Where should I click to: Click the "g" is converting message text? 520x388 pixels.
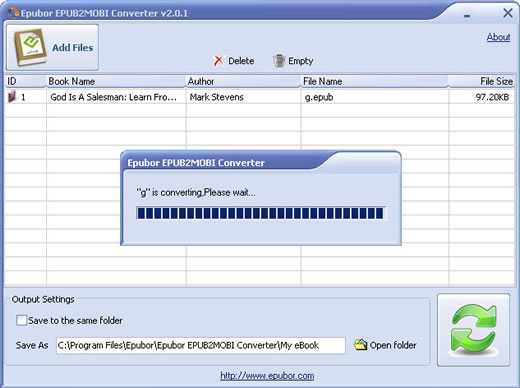click(196, 192)
